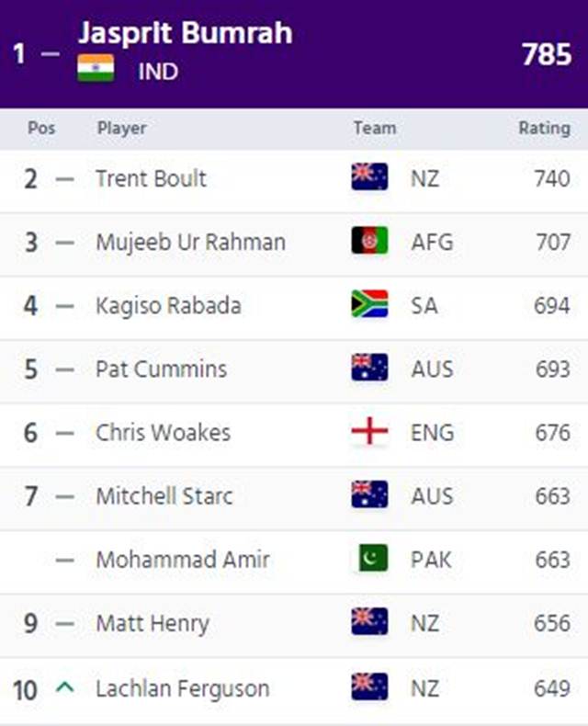Click the Pakistan flag beside PAK
This screenshot has width=588, height=726.
pos(373,558)
